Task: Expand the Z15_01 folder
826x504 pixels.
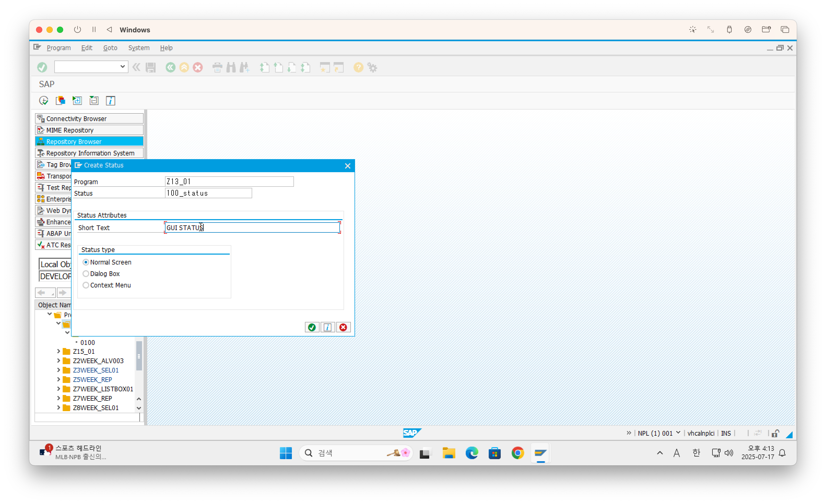Action: 58,351
